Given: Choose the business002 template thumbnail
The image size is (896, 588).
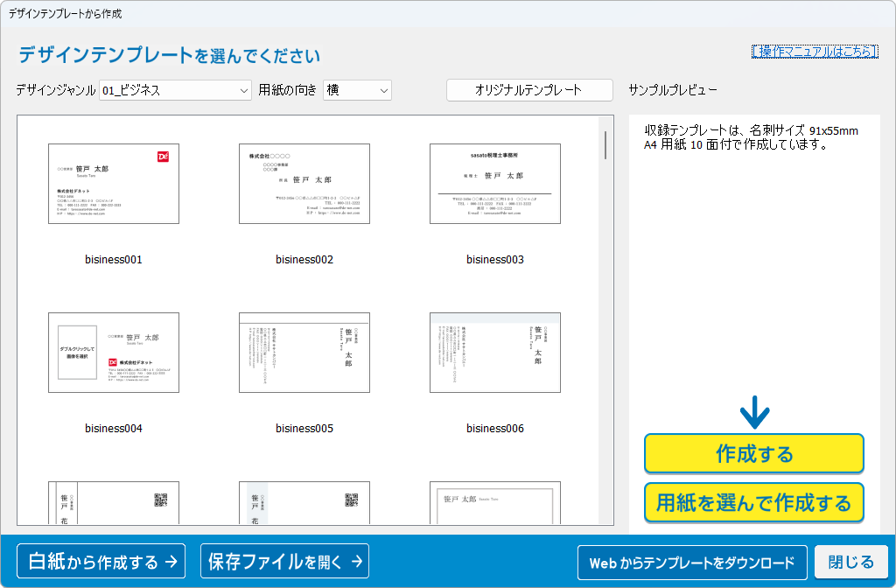Looking at the screenshot, I should tap(304, 184).
